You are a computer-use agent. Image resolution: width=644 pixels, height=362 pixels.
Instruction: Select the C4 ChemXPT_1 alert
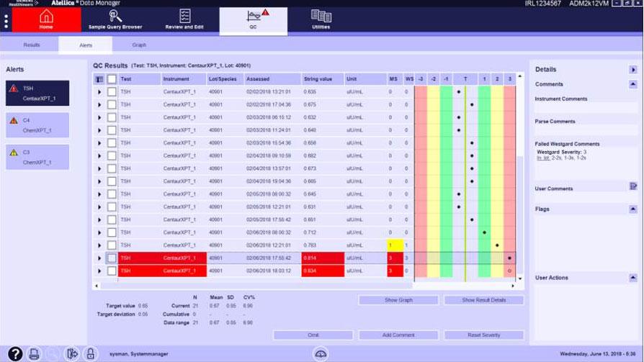click(37, 125)
